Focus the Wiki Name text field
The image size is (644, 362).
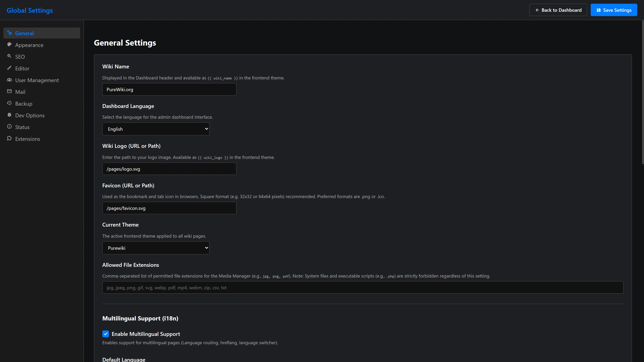[169, 89]
